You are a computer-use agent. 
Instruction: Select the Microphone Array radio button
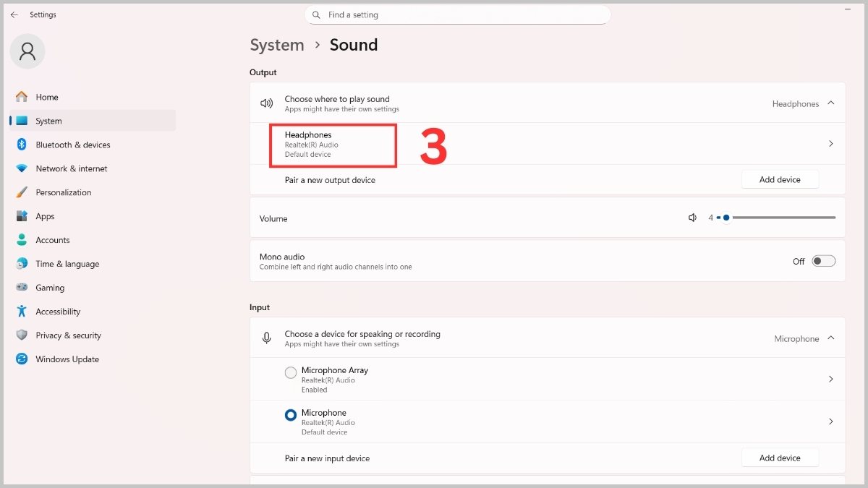pos(291,372)
